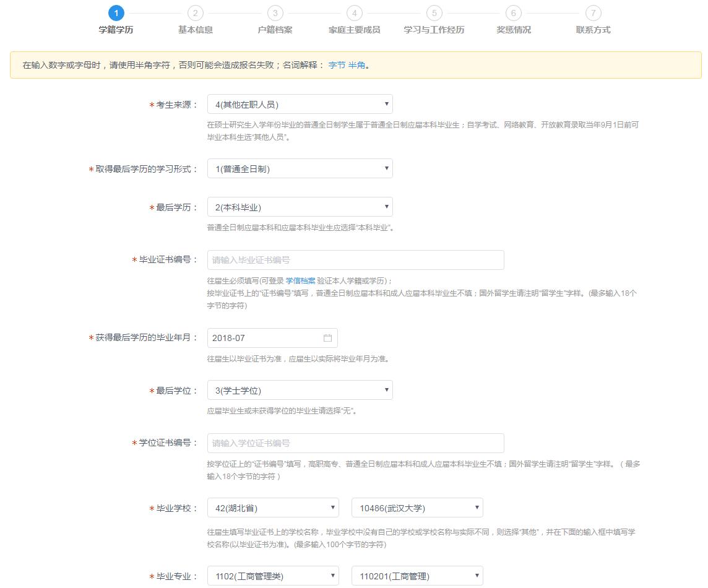708x588 pixels.
Task: Click the 学位证书编号 input field
Action: pos(355,443)
